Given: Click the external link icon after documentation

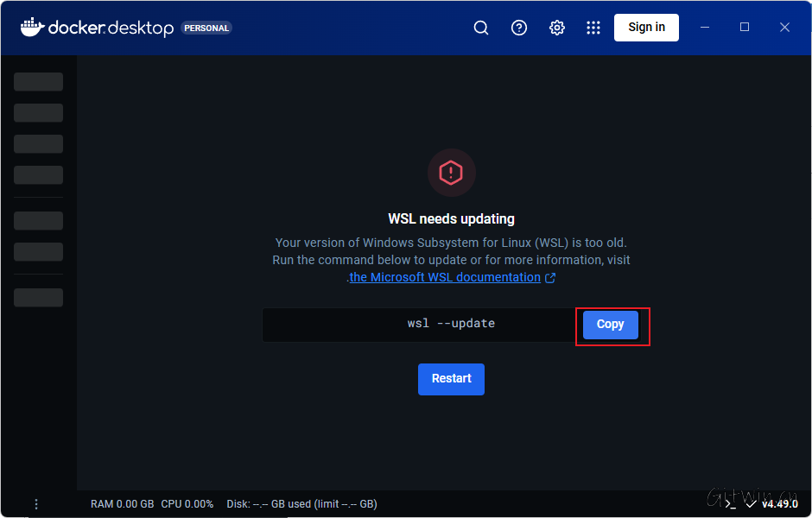Looking at the screenshot, I should [550, 278].
